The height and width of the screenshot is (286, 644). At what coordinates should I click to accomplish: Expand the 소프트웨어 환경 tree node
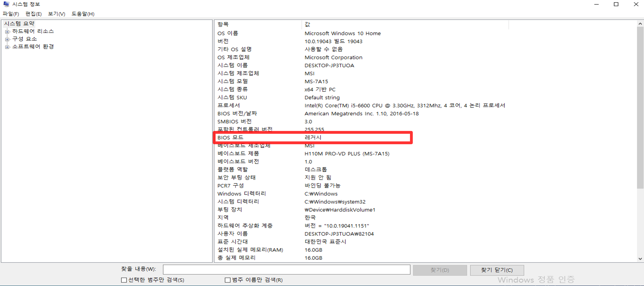[7, 47]
